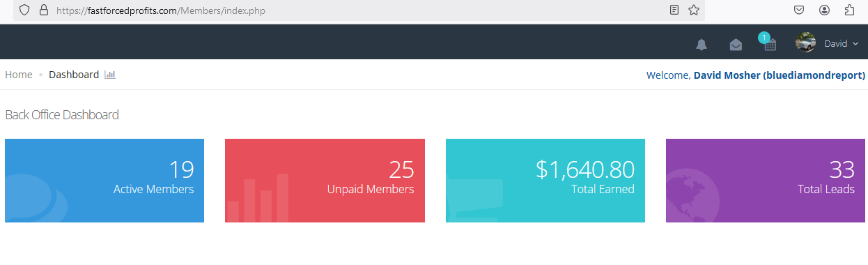Open the calendar icon with badge

tap(769, 43)
